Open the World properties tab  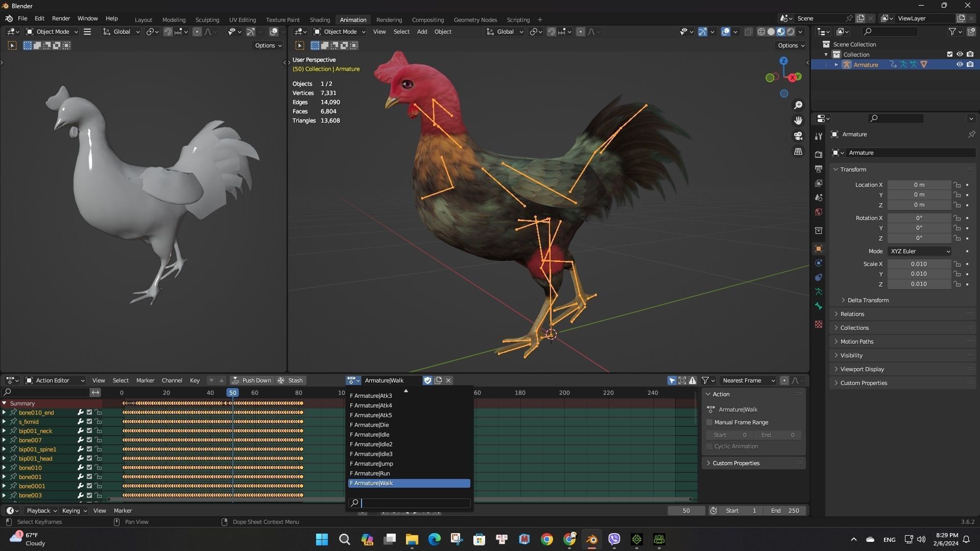[x=819, y=212]
